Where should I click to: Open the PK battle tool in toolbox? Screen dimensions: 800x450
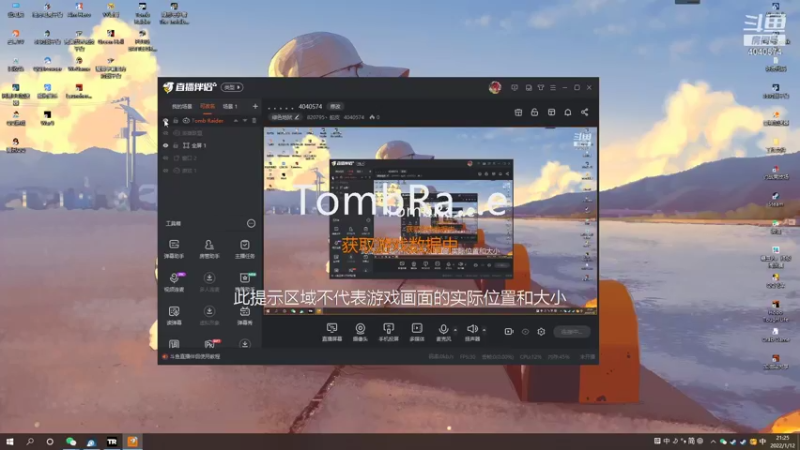(209, 344)
